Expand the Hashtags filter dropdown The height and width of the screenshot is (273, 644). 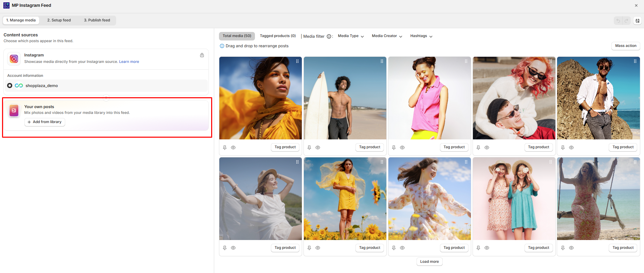[x=421, y=36]
